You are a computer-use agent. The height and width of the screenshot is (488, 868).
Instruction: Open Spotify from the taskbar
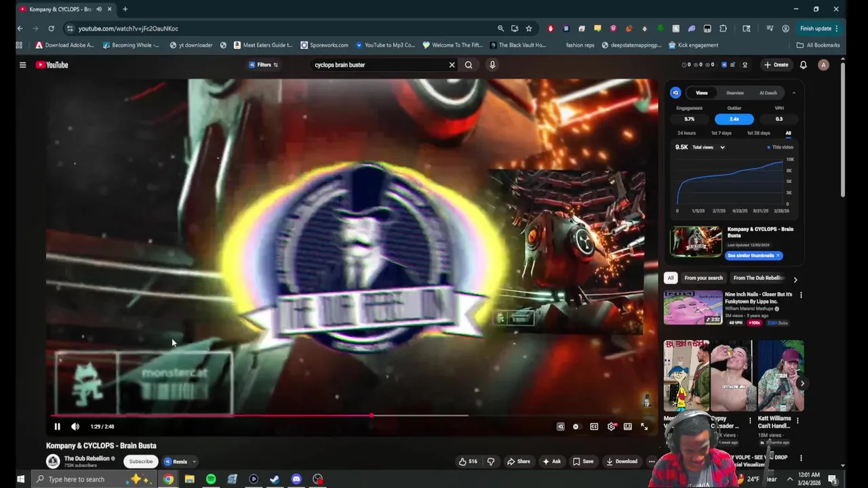[x=211, y=479]
